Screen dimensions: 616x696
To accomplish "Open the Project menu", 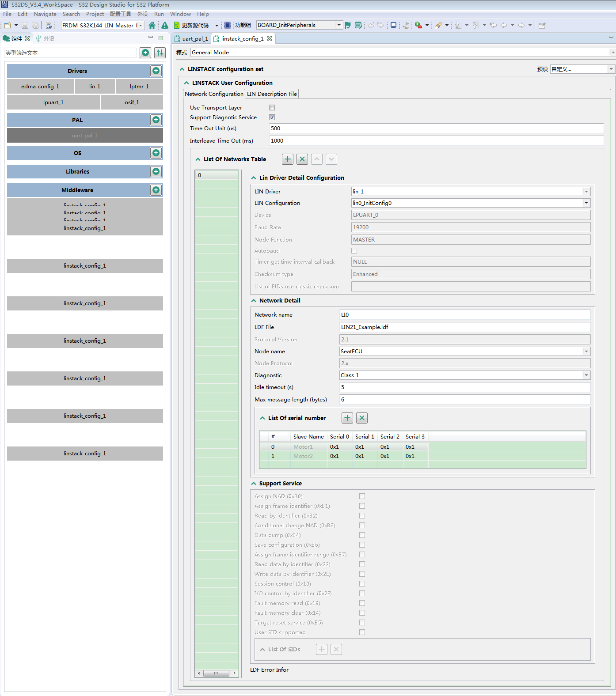I will [x=95, y=14].
